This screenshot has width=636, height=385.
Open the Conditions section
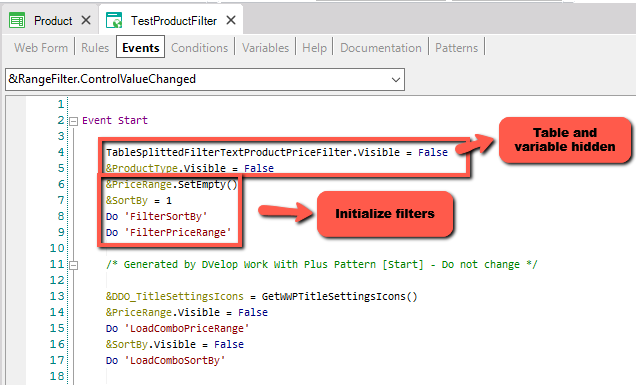click(200, 47)
